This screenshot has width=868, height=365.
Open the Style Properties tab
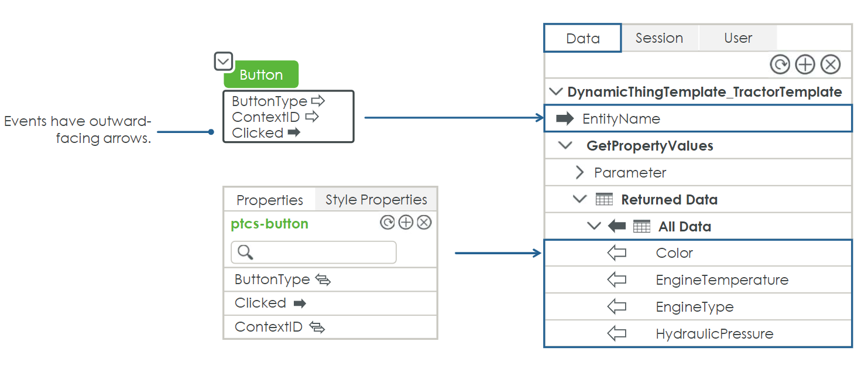point(376,200)
